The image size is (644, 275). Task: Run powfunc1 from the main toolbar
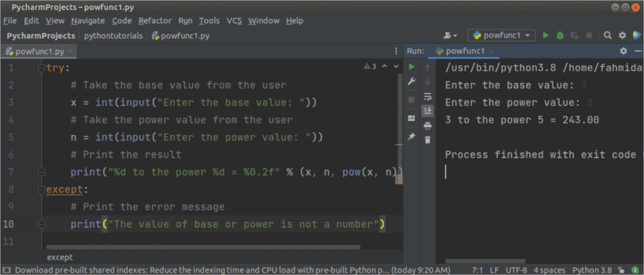click(x=545, y=36)
